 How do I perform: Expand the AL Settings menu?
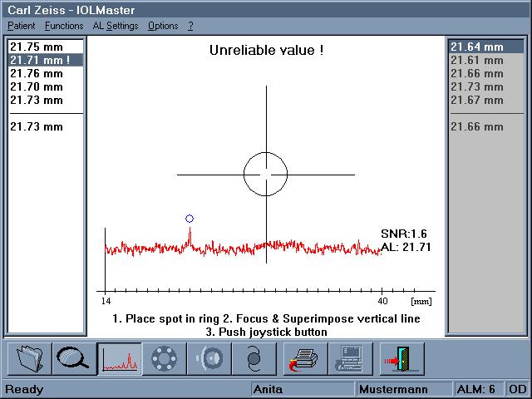coord(116,26)
